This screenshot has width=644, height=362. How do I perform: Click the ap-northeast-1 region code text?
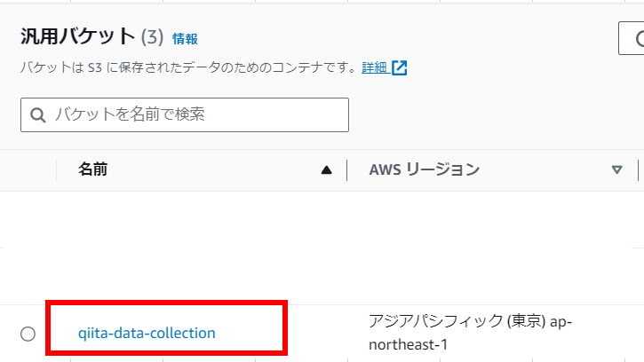point(409,344)
